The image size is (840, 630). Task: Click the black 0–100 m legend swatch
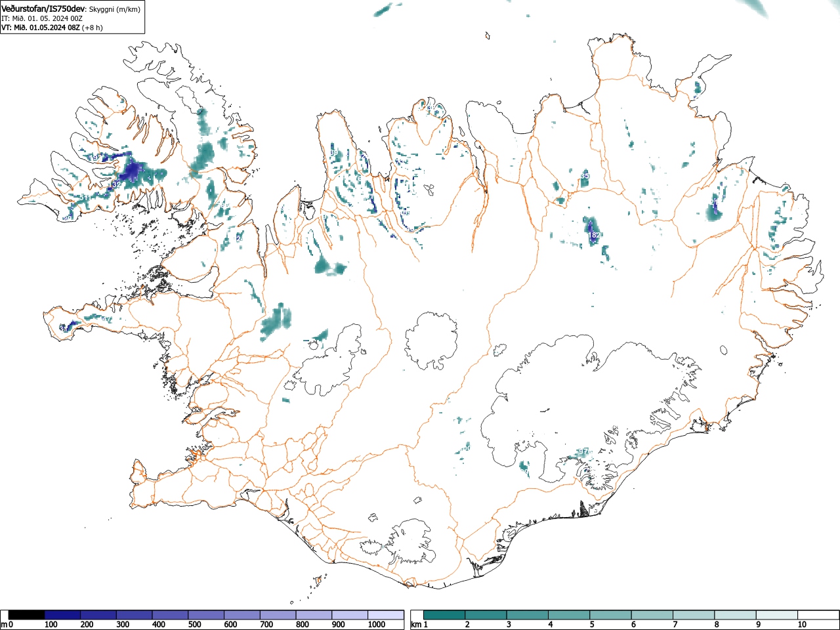point(26,615)
